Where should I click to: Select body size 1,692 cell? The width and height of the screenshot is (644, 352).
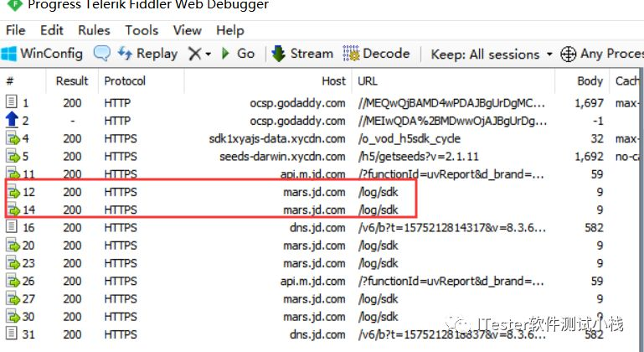pos(590,157)
